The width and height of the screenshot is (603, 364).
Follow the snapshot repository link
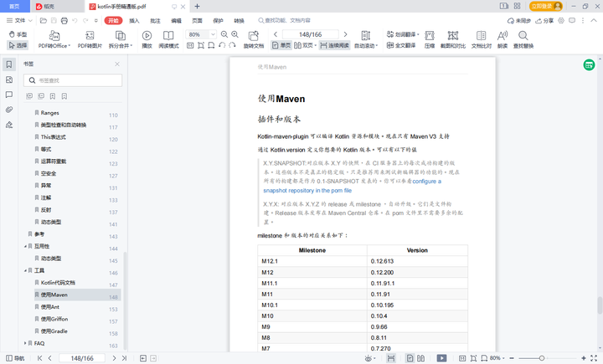tap(307, 191)
